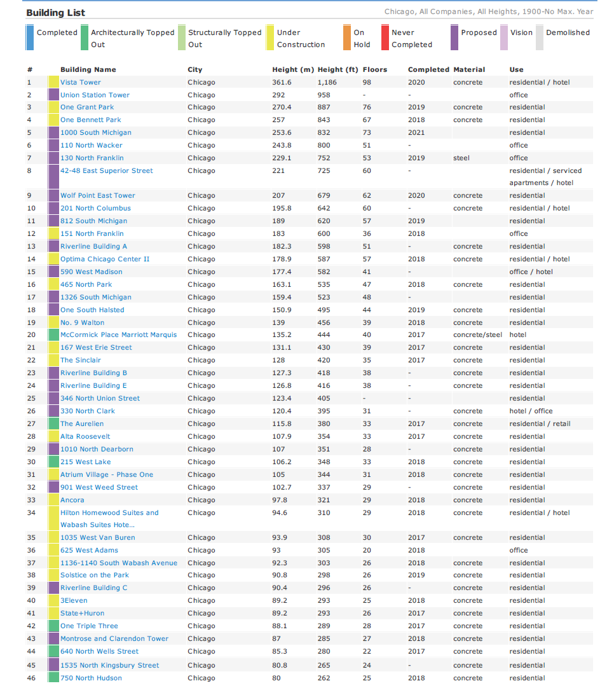This screenshot has height=700, width=600.
Task: Click the yellow Under Construction legend swatch
Action: [x=270, y=38]
